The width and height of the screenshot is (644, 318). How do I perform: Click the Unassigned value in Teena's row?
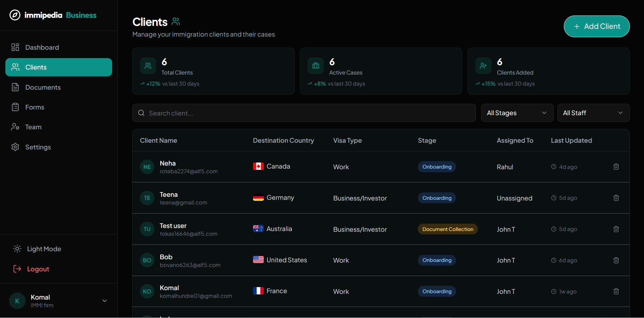514,198
